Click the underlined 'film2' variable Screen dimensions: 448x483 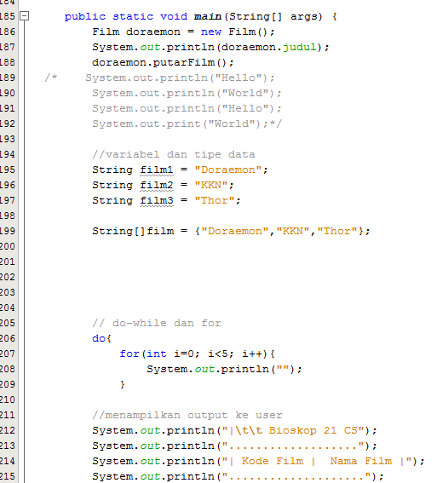pos(157,185)
